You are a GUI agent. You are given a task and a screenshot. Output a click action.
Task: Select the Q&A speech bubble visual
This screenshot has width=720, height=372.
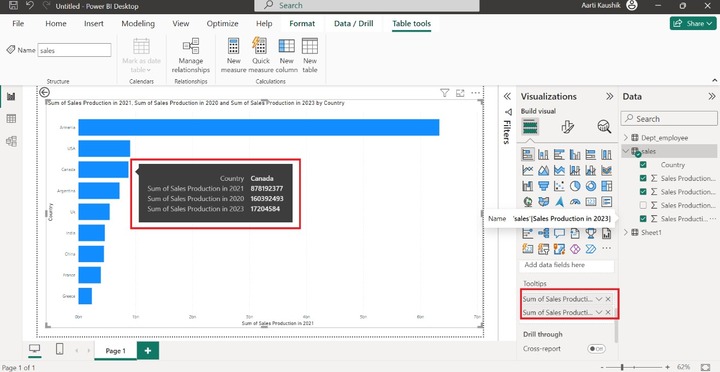point(559,233)
